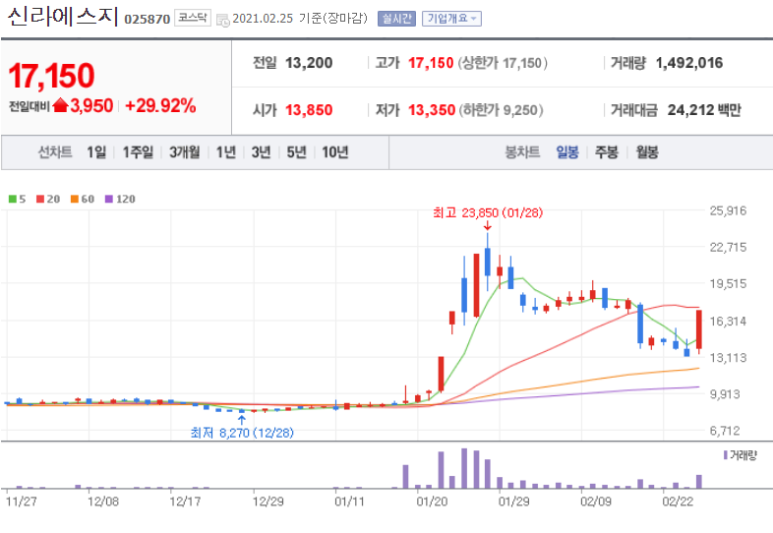The image size is (773, 533).
Task: Click the tallest purple volume bar
Action: (464, 468)
